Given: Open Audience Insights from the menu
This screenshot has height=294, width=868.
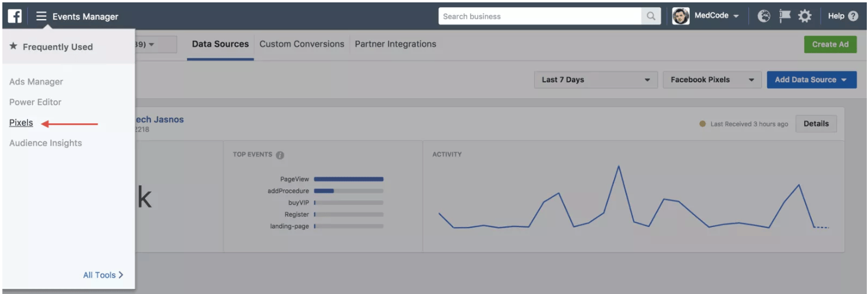Looking at the screenshot, I should (x=46, y=143).
